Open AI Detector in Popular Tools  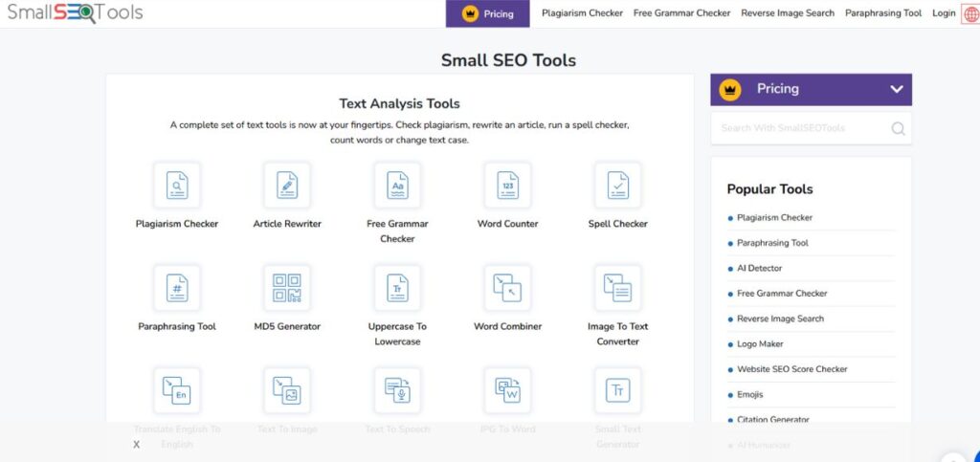759,269
